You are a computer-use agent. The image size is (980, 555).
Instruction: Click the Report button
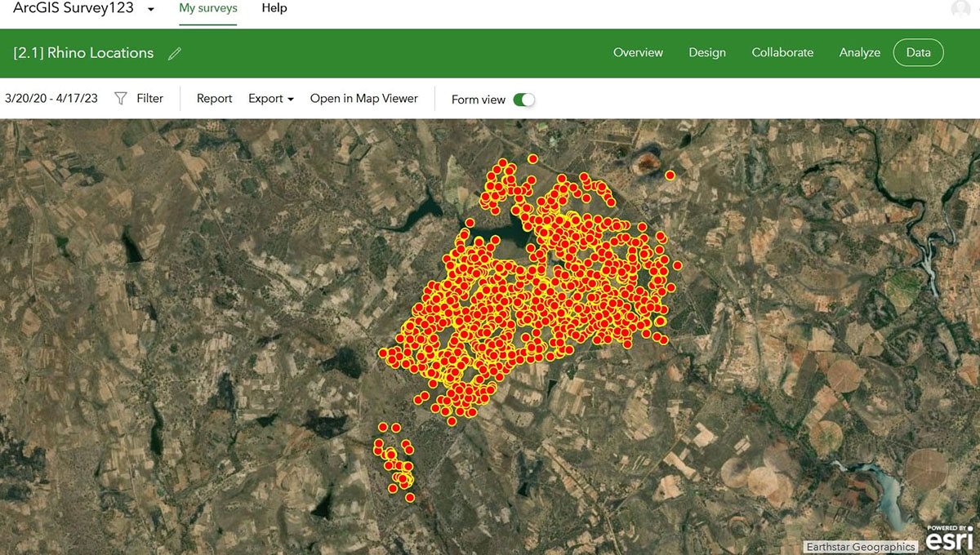tap(215, 99)
